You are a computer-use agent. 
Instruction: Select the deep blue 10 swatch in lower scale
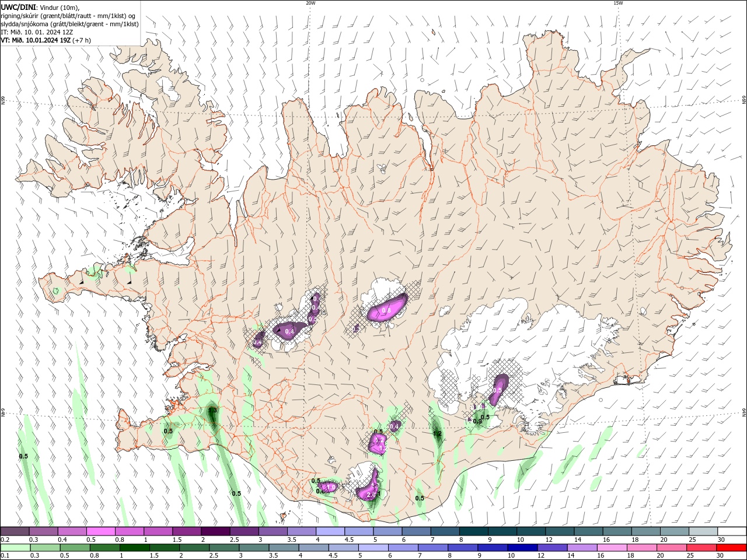[x=522, y=548]
